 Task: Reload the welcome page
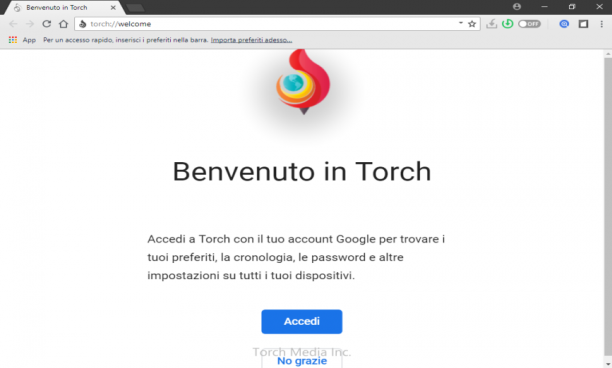coord(46,24)
